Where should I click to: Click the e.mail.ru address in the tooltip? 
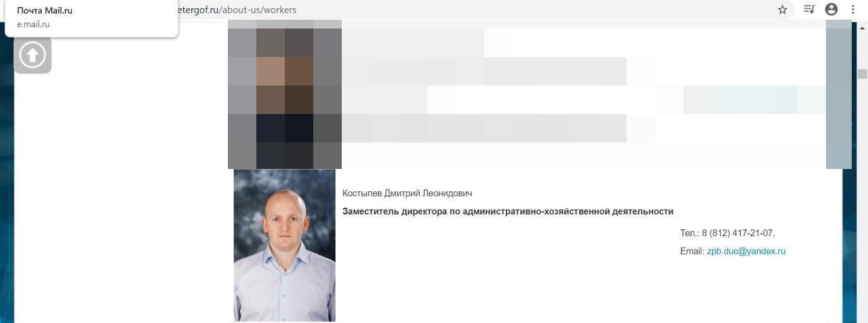pos(33,24)
